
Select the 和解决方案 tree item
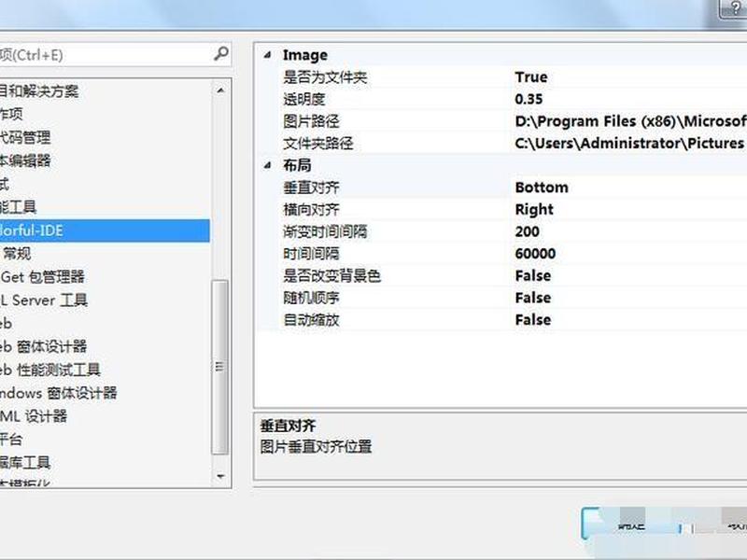[x=39, y=91]
